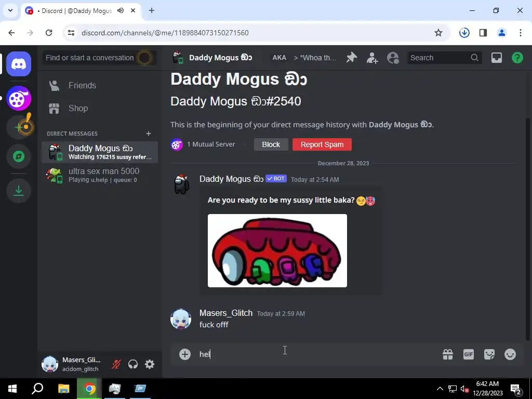Open Explore Discoverable Servers compass icon
Screen dimensions: 532x399
19,156
